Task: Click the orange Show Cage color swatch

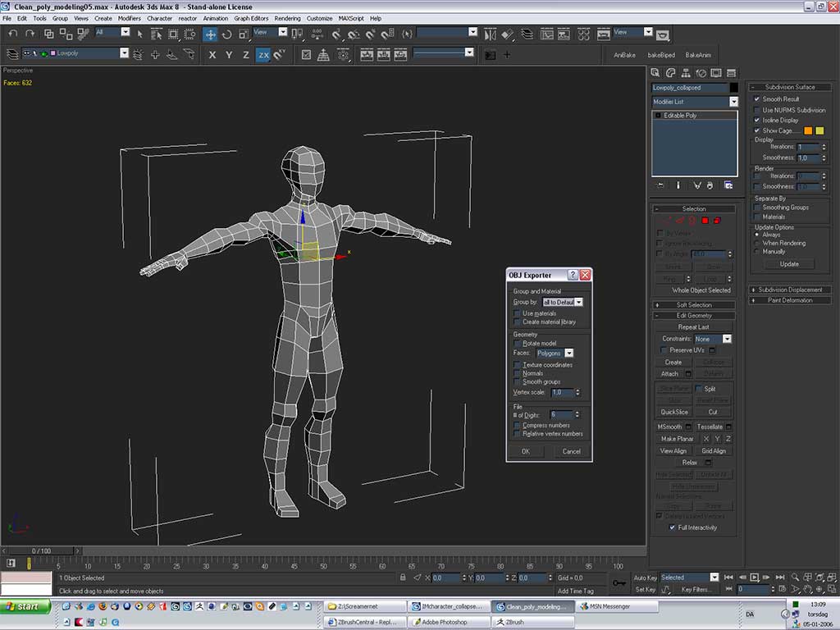Action: pos(808,130)
